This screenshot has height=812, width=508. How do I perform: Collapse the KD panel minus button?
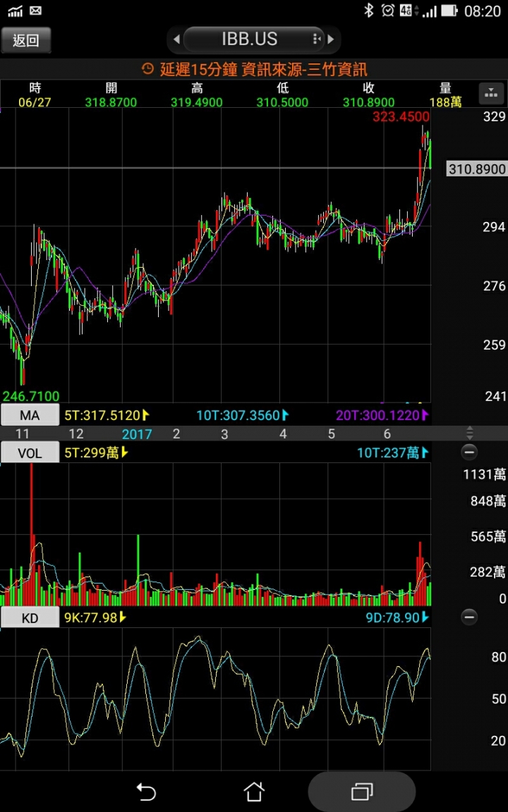tap(470, 617)
